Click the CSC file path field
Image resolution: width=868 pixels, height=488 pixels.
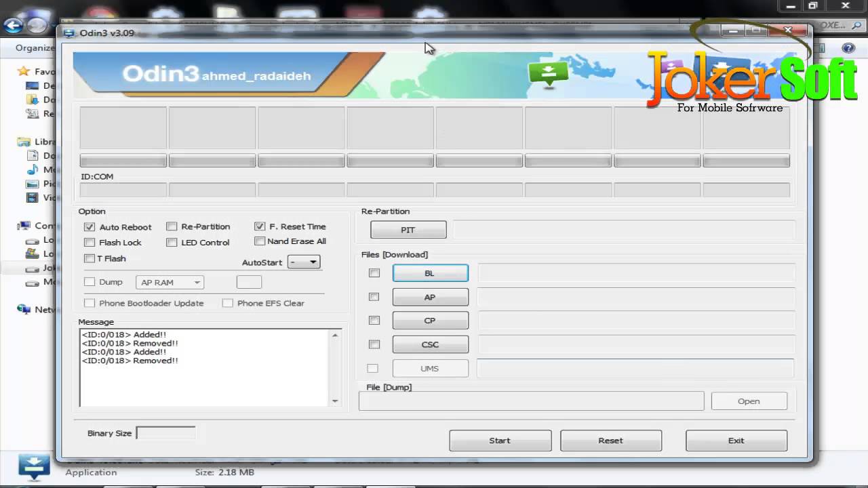pyautogui.click(x=636, y=344)
